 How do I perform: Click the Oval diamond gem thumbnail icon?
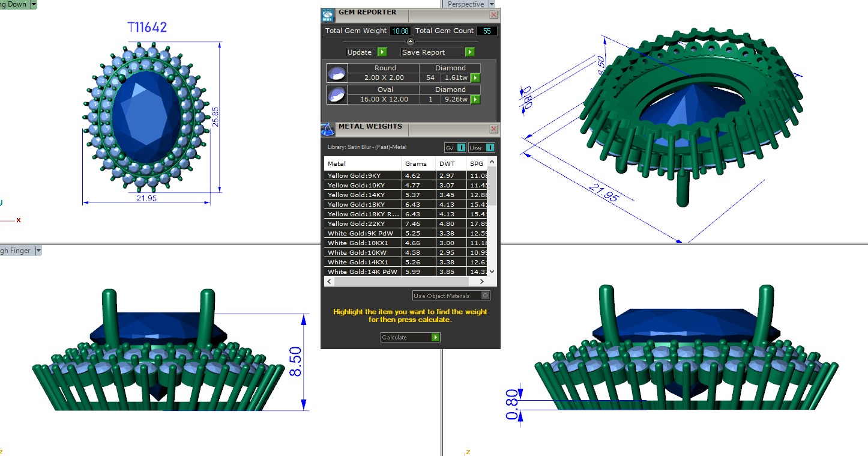337,94
